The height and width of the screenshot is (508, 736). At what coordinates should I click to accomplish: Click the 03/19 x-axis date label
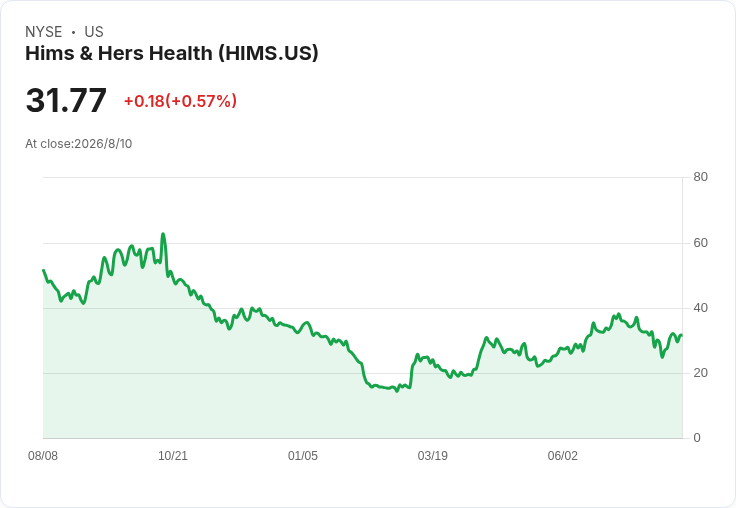(432, 455)
